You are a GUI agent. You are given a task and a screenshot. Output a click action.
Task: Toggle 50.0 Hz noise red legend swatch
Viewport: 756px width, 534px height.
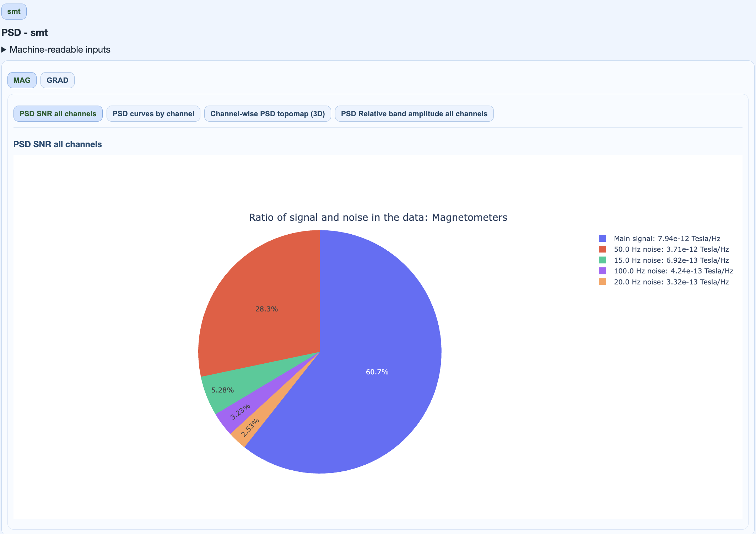pyautogui.click(x=603, y=249)
